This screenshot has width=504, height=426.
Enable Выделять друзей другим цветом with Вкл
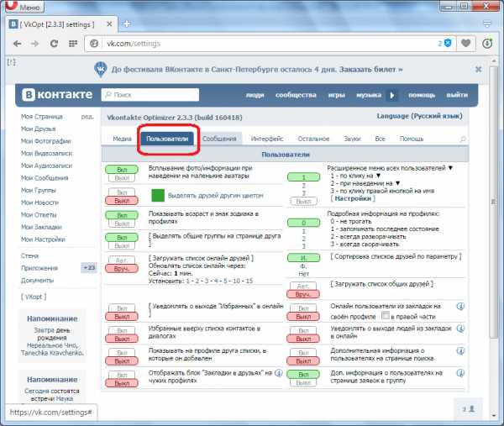[x=122, y=192]
